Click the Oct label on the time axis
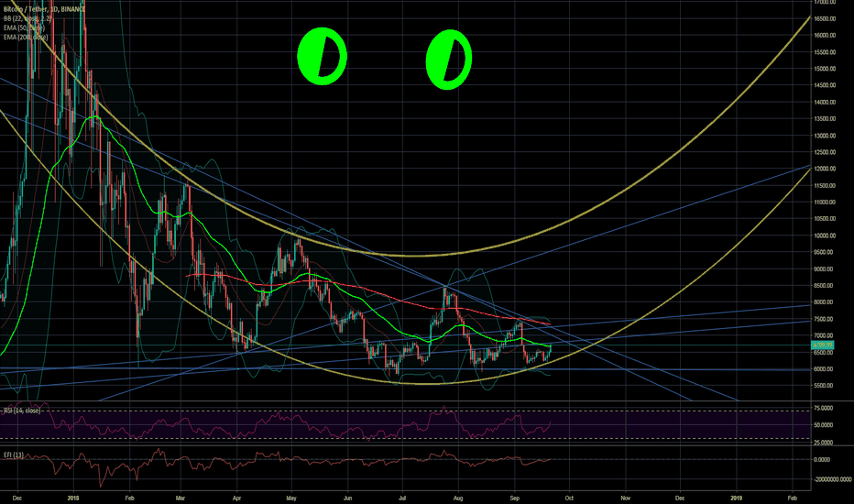This screenshot has width=854, height=504. pos(569,498)
